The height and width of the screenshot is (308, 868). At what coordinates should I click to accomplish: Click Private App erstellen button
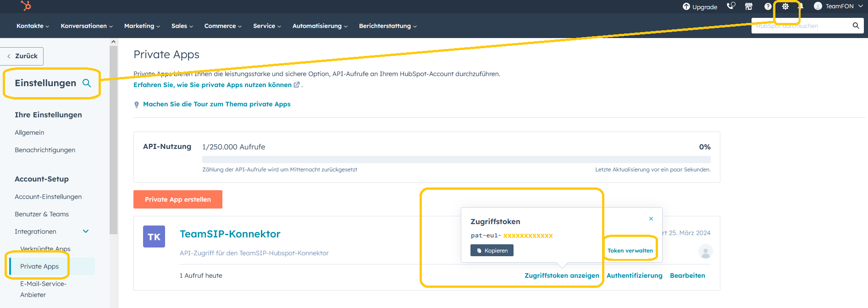pyautogui.click(x=178, y=199)
